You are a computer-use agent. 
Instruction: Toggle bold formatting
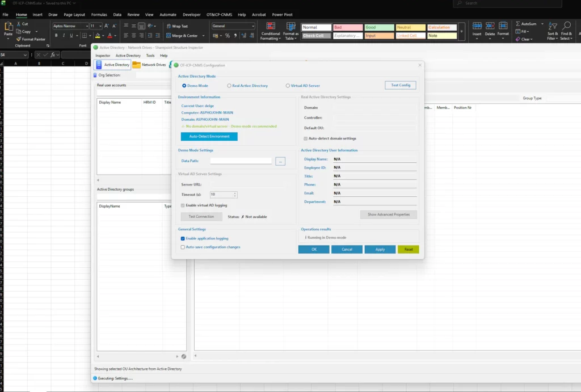coord(56,36)
